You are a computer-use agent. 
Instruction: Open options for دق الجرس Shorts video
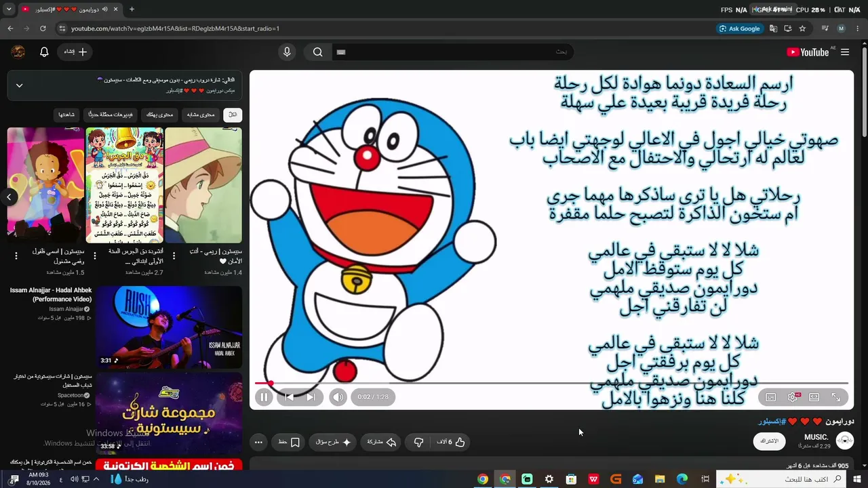point(95,256)
